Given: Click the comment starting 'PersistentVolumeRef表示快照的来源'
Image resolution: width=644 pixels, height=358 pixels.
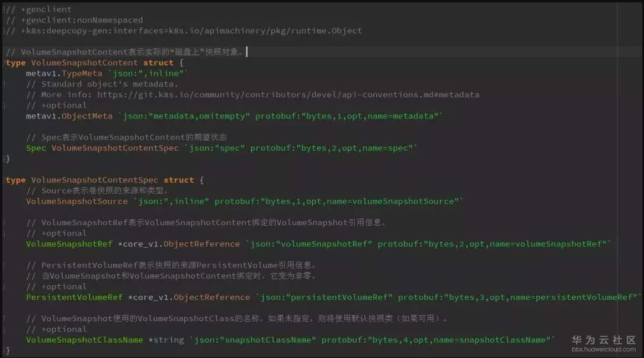Looking at the screenshot, I should coord(171,265).
